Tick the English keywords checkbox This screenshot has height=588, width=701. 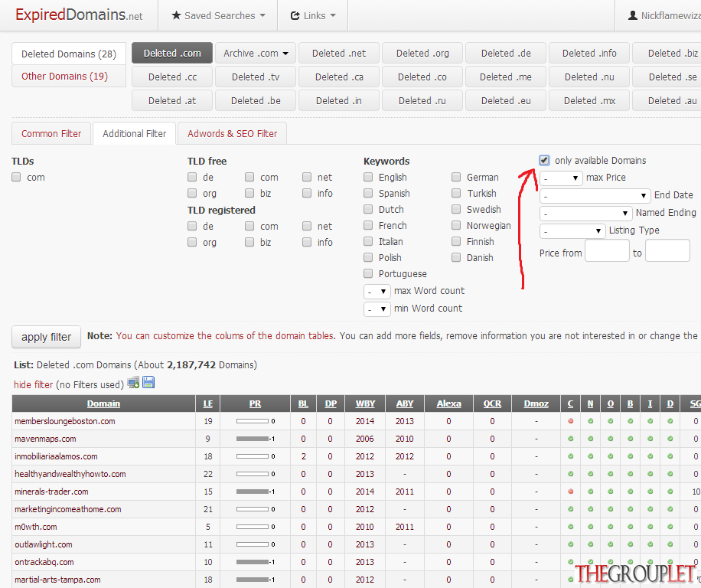pos(368,177)
